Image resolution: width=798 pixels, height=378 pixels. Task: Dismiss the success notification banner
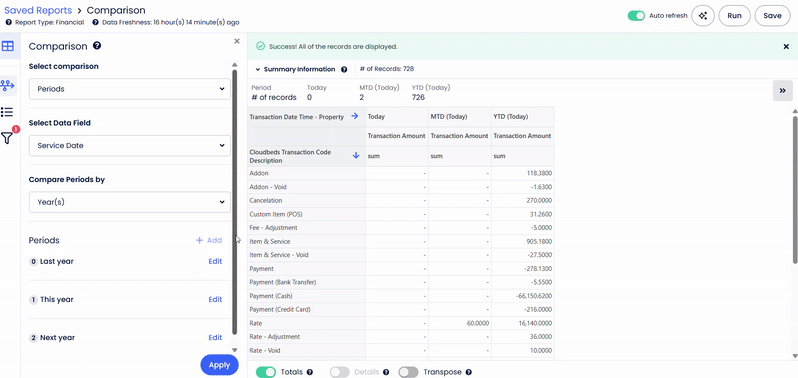click(786, 46)
